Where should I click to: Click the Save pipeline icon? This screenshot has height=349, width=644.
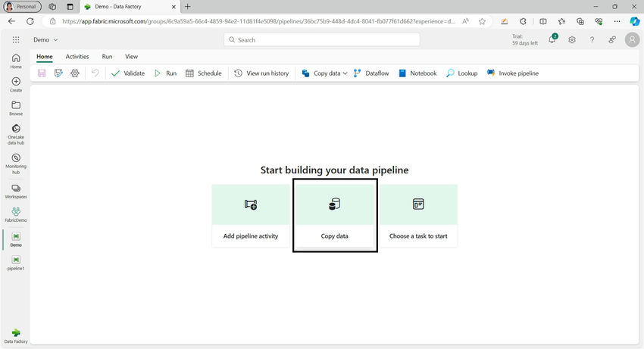42,73
